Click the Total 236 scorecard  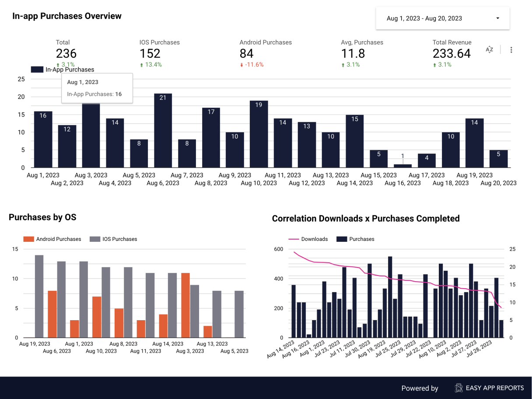coord(66,53)
